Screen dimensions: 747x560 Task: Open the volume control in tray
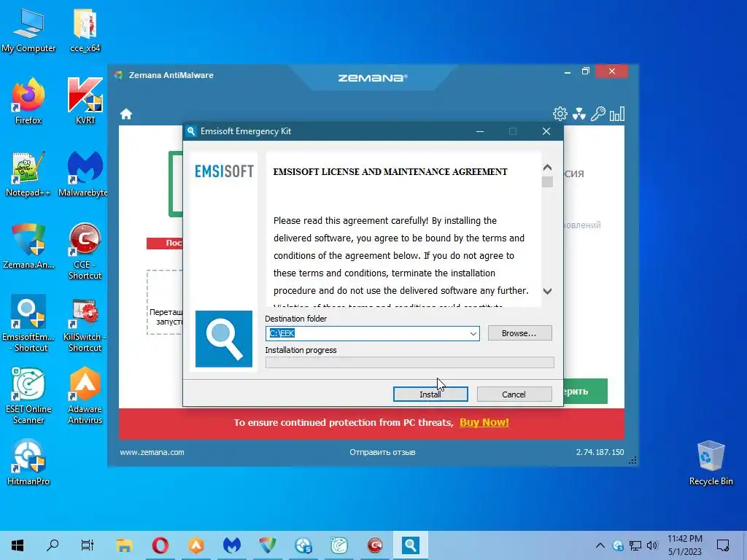(652, 545)
